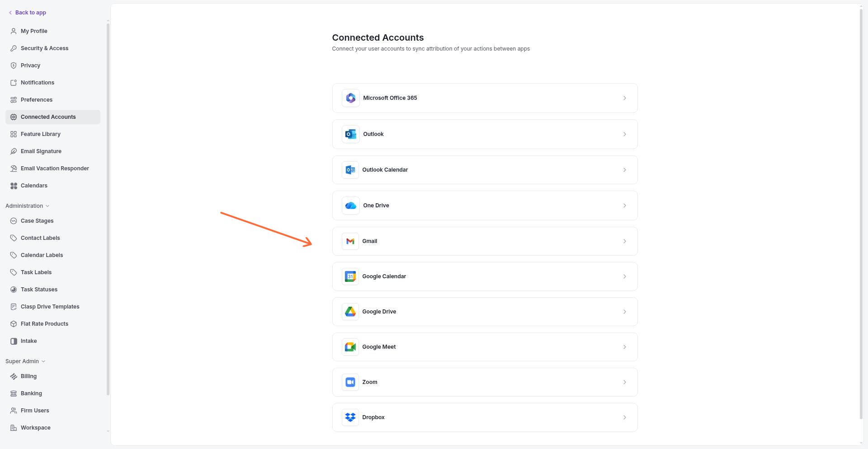Screen dimensions: 868x449
Task: Click the Banking building icon
Action: (14, 393)
